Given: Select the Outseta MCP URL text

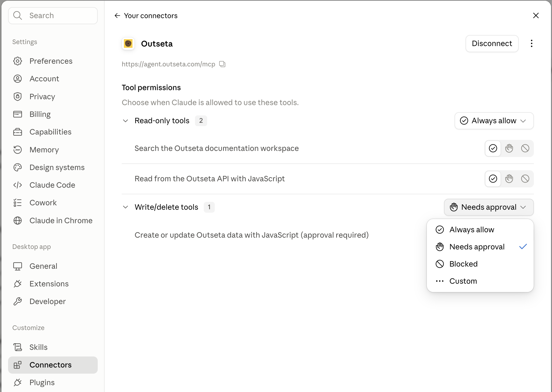Looking at the screenshot, I should [x=168, y=64].
